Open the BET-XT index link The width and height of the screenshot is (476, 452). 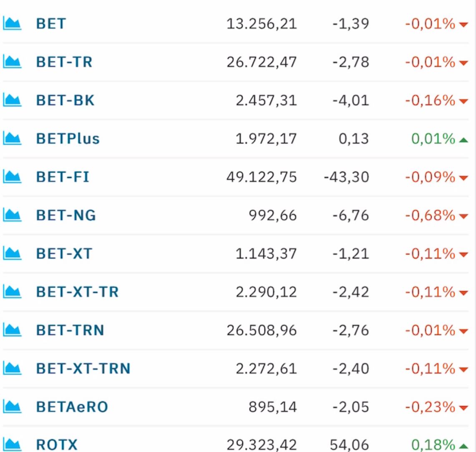tap(64, 254)
